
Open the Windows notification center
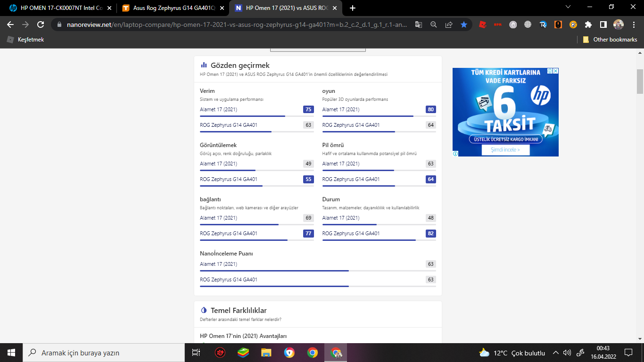[x=628, y=353]
